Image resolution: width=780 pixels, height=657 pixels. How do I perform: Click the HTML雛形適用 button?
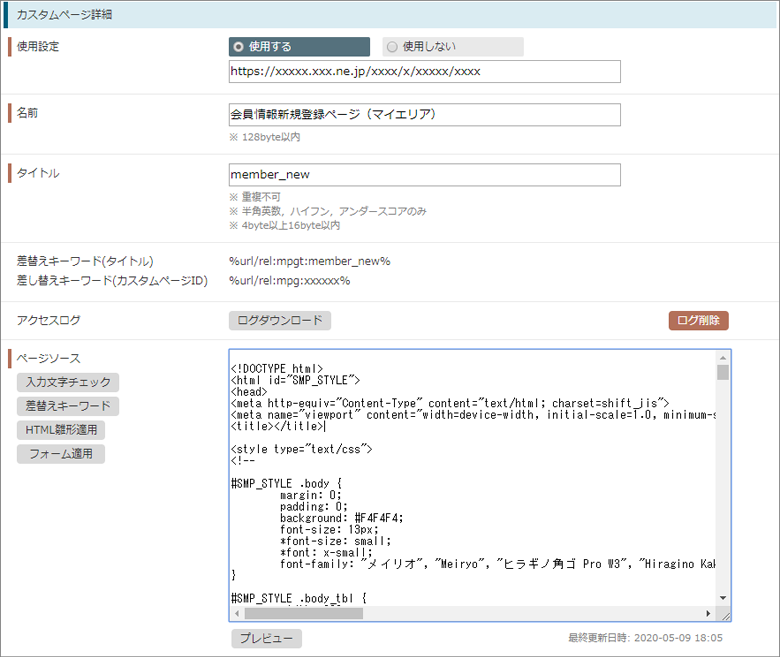pyautogui.click(x=61, y=430)
